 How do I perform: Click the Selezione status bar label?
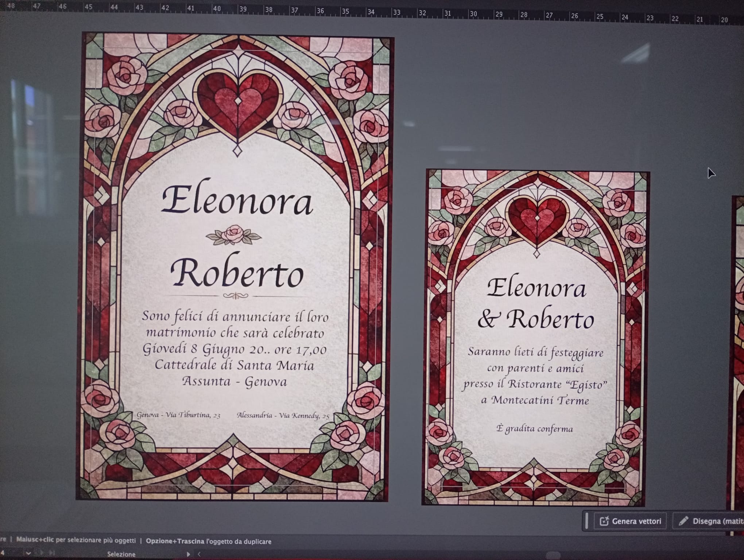coord(121,554)
